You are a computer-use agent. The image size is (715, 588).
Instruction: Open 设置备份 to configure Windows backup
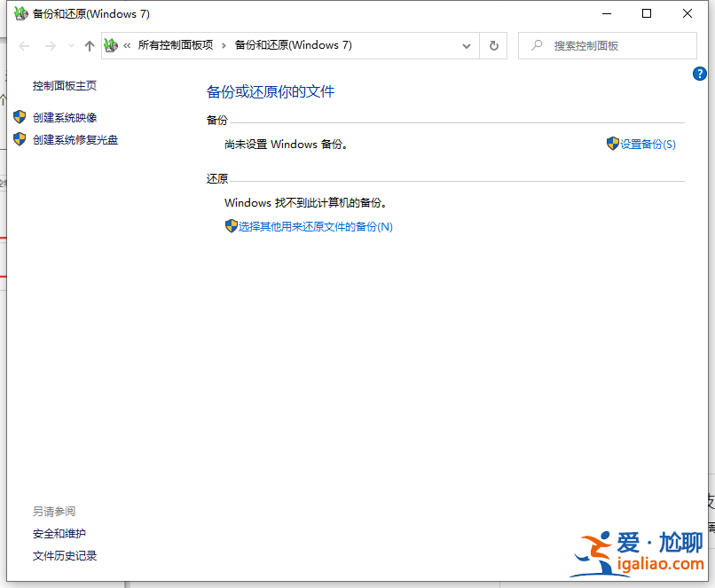click(x=646, y=144)
